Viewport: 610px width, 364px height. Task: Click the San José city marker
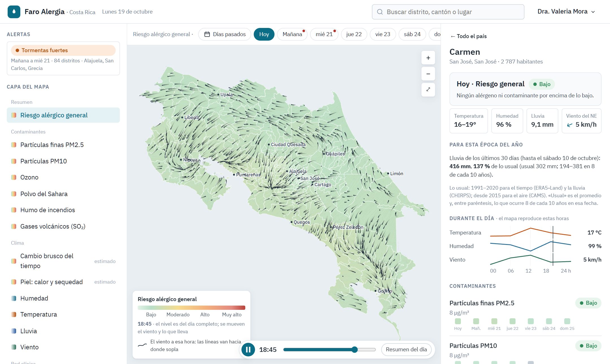click(x=299, y=178)
